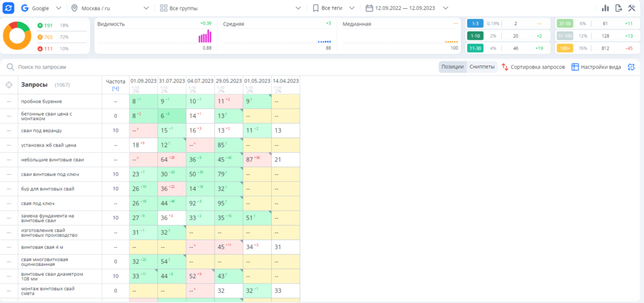Select the 14.04.2023 date column header

[x=286, y=81]
